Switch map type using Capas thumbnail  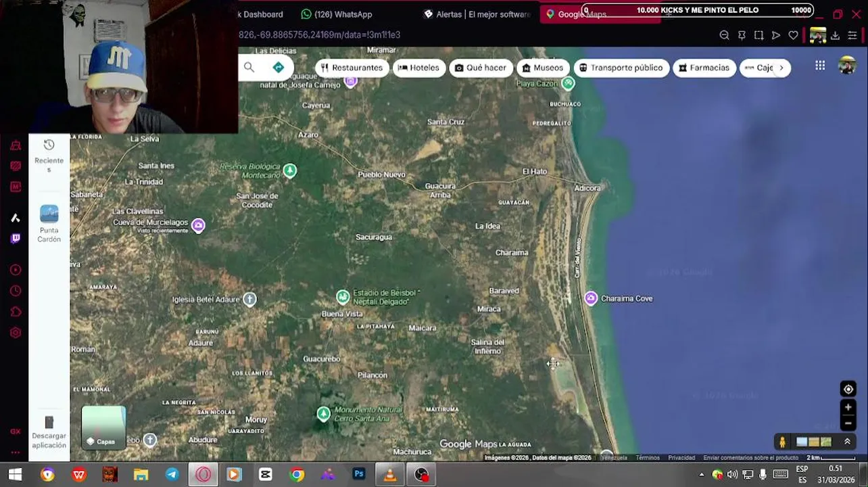point(103,427)
